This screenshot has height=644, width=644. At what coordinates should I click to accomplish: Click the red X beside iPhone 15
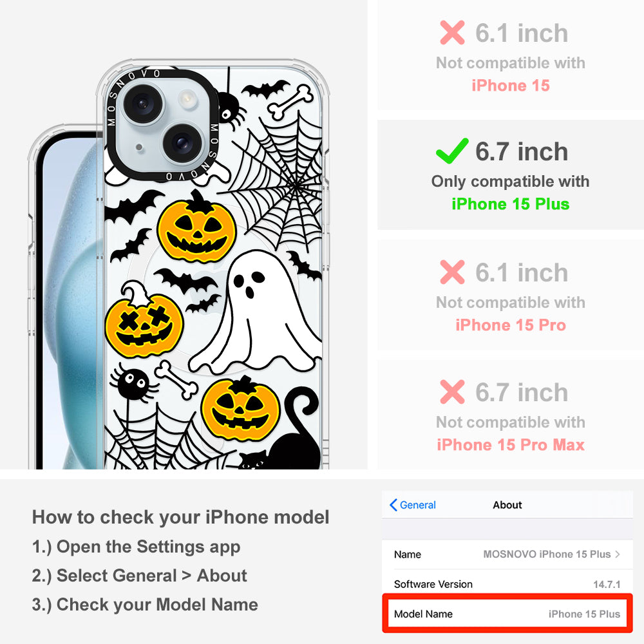tap(452, 32)
